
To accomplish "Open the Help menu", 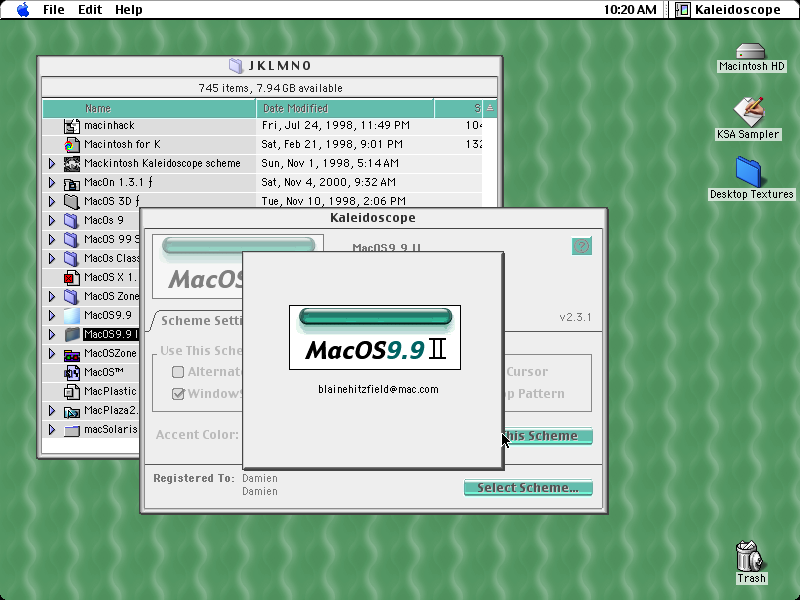I will (x=129, y=10).
